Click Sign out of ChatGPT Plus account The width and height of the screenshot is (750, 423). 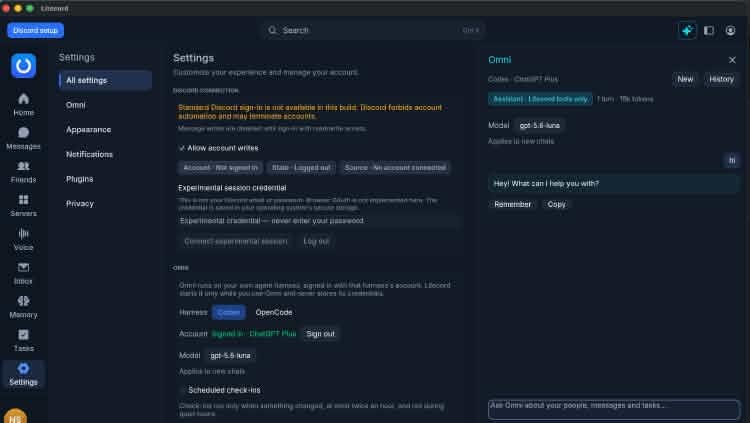320,334
